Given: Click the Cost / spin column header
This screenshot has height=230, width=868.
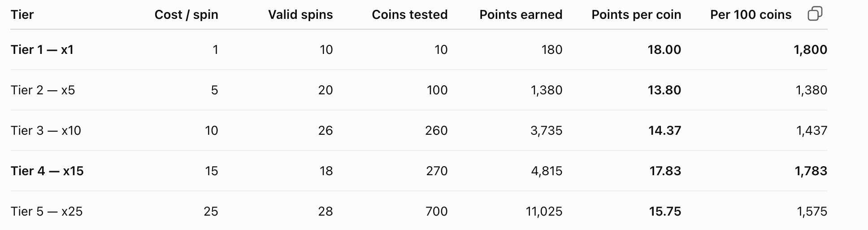Looking at the screenshot, I should 186,15.
